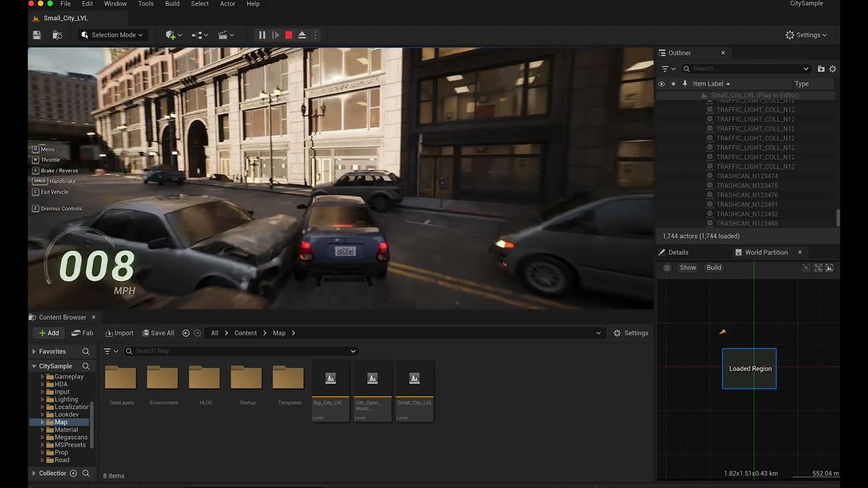Click the Eject from player icon
Screen dimensions: 868x488
point(302,35)
